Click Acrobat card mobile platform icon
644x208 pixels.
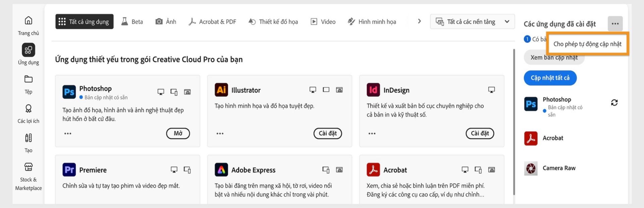tap(478, 170)
